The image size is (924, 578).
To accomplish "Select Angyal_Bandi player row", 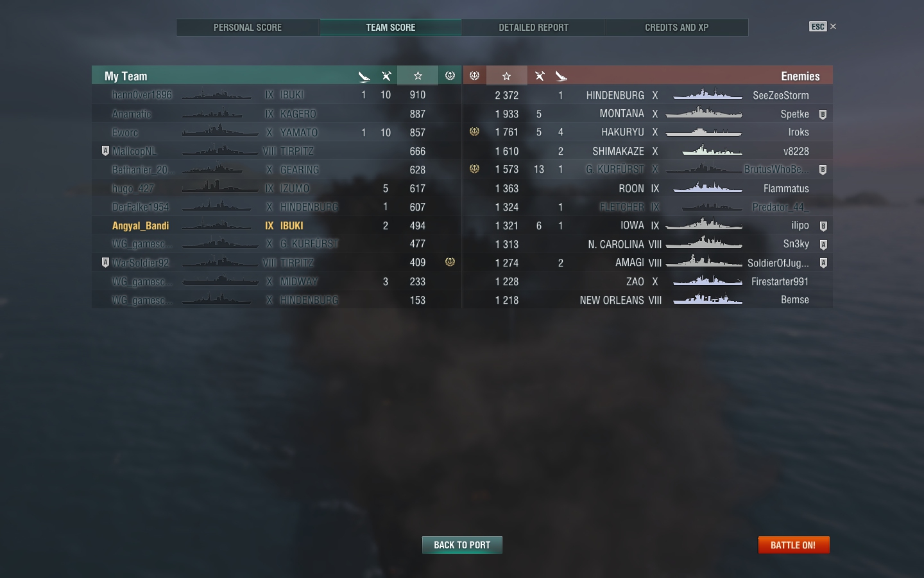I will (277, 225).
